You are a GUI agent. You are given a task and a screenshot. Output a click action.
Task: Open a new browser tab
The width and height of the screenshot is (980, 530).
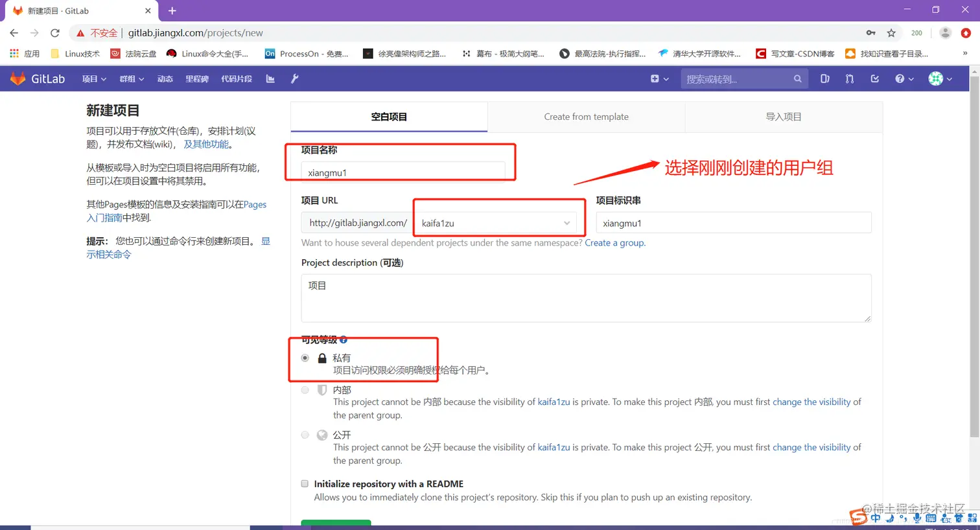click(x=172, y=10)
